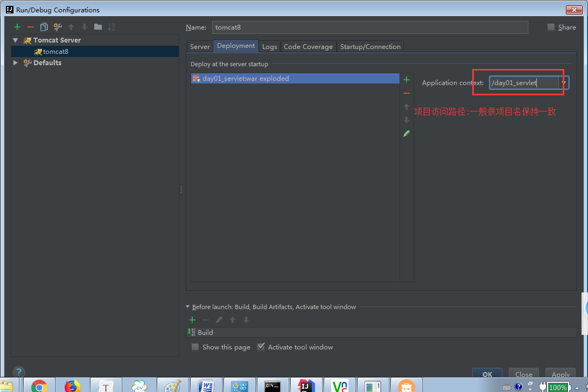Click the blue help tray icon
Screen dimensions: 588x392
tap(518, 387)
